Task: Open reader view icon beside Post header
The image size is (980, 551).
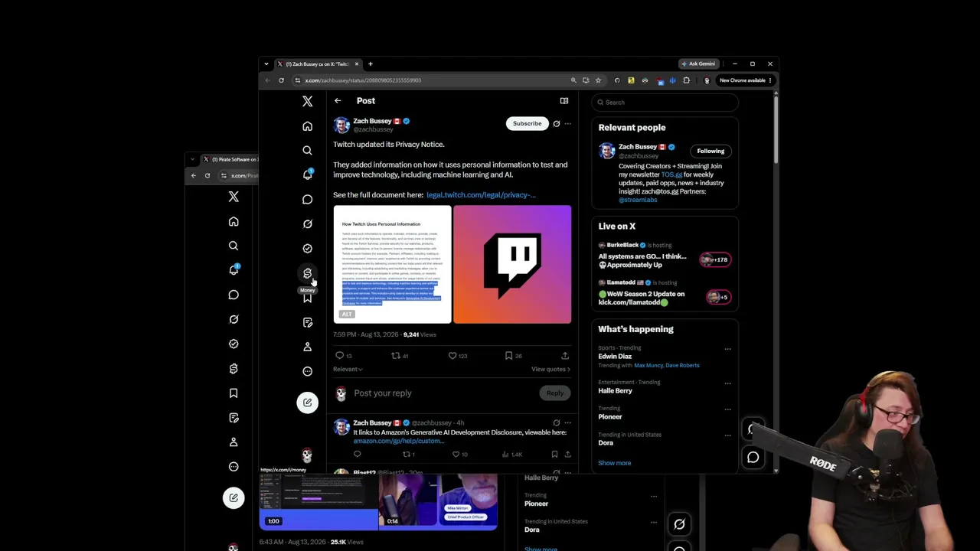Action: click(564, 101)
